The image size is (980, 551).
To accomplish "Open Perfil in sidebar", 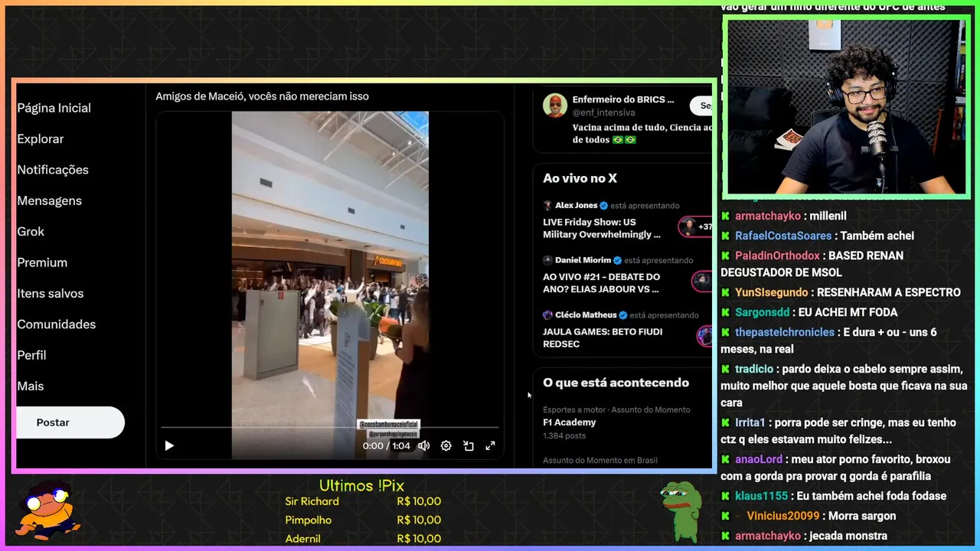I will 31,355.
